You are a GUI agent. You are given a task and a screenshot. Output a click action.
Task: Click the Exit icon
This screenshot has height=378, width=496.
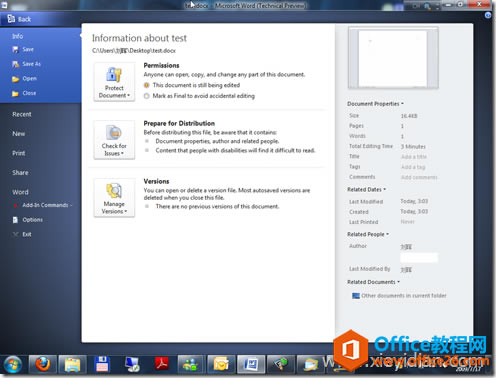pyautogui.click(x=15, y=234)
